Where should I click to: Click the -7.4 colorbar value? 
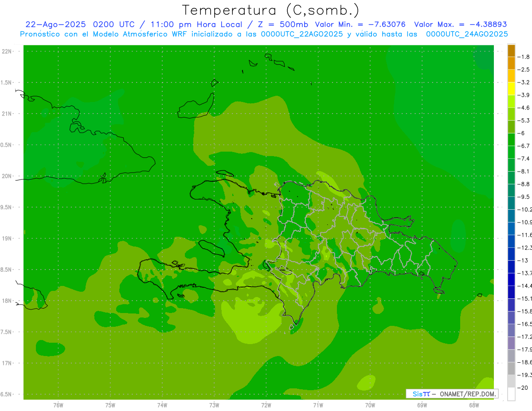tap(524, 159)
